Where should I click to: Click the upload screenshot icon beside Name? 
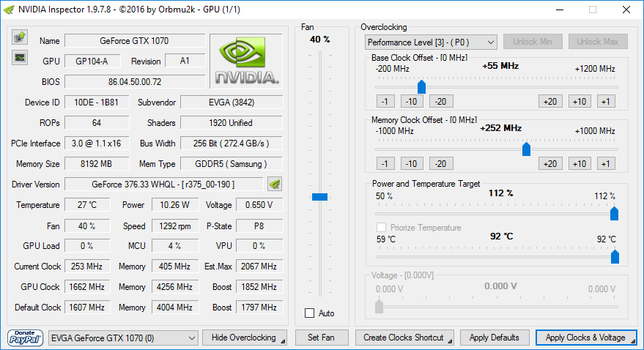[x=19, y=37]
